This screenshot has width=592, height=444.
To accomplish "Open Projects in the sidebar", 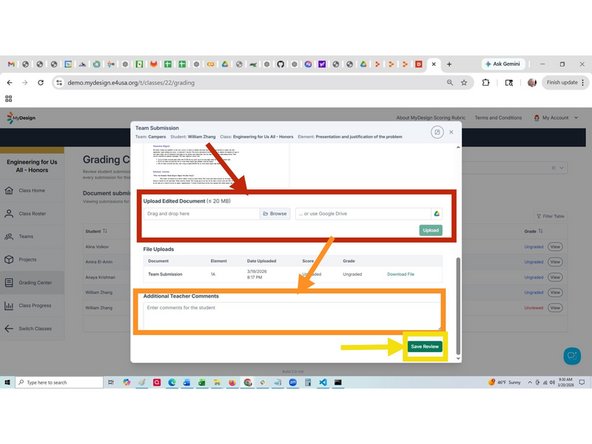I will pyautogui.click(x=32, y=259).
